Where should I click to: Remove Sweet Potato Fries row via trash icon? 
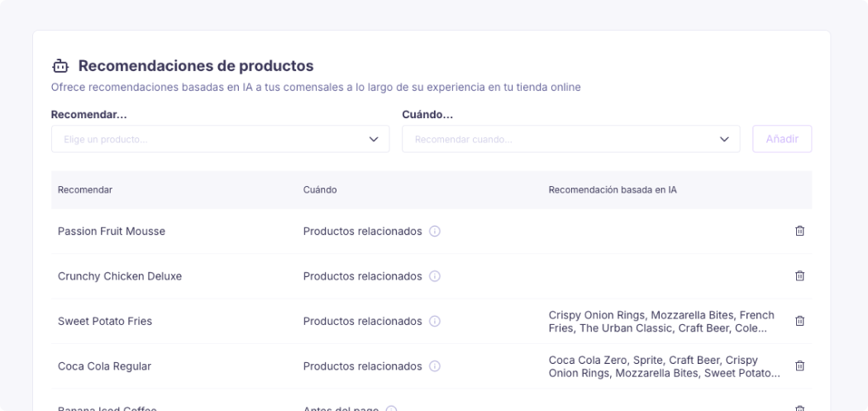click(x=799, y=321)
